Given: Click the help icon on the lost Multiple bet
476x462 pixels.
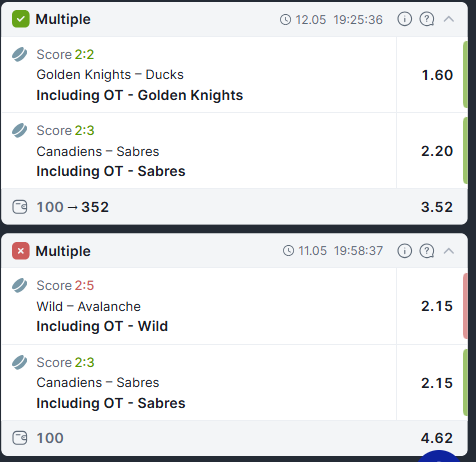Looking at the screenshot, I should point(427,251).
